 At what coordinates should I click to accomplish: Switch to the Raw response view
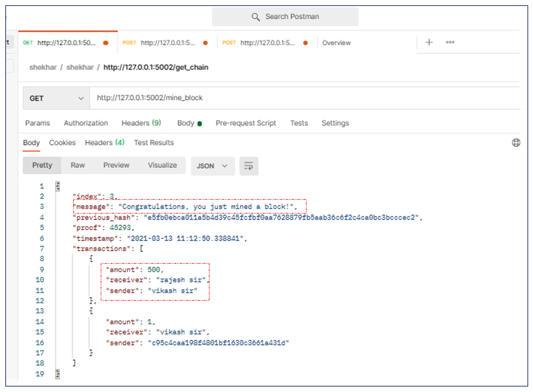coord(78,165)
